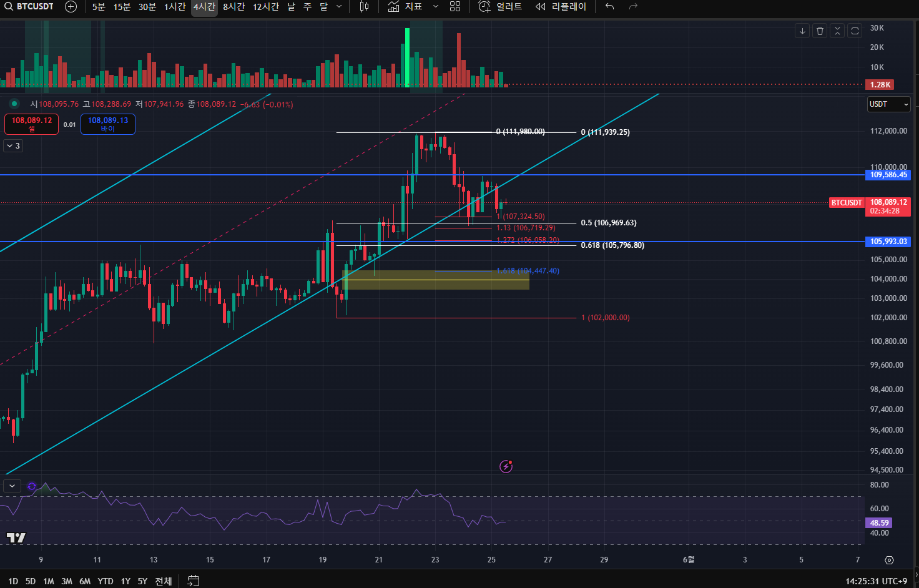Viewport: 919px width, 588px height.
Task: Maximize the volume pane
Action: tap(855, 31)
